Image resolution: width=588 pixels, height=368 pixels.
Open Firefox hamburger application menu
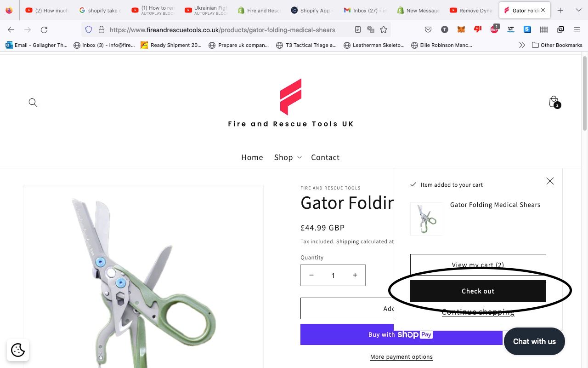click(x=577, y=30)
